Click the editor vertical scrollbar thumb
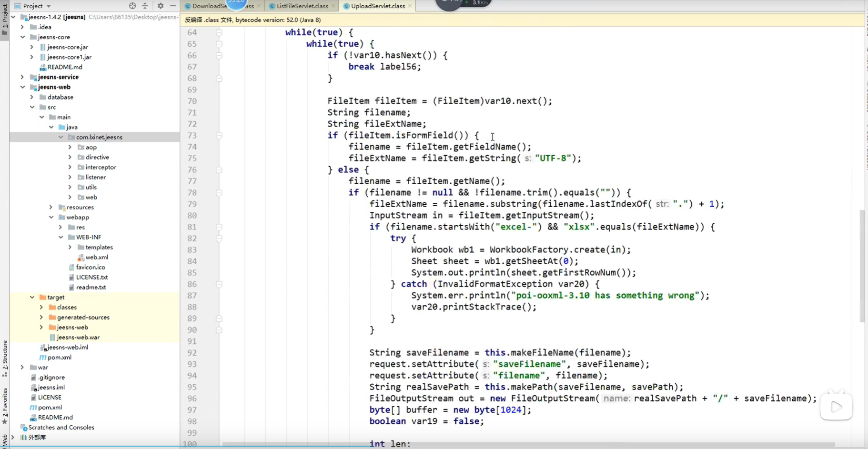Viewport: 868px width, 449px height. pos(862,266)
